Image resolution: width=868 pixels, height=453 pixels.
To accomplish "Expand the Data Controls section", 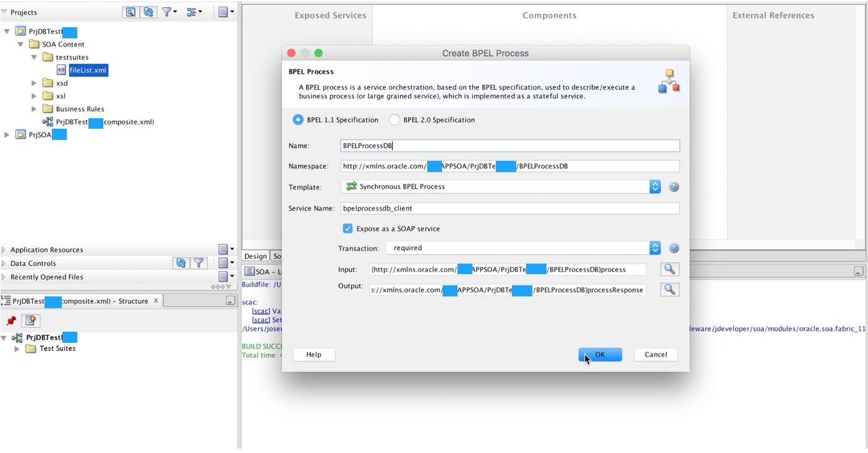I will [4, 263].
